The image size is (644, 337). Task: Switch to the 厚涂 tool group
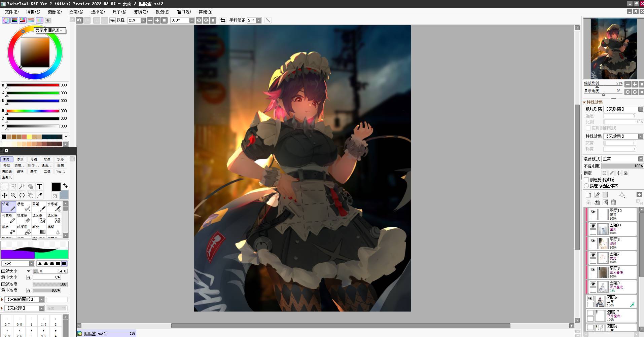pos(21,159)
